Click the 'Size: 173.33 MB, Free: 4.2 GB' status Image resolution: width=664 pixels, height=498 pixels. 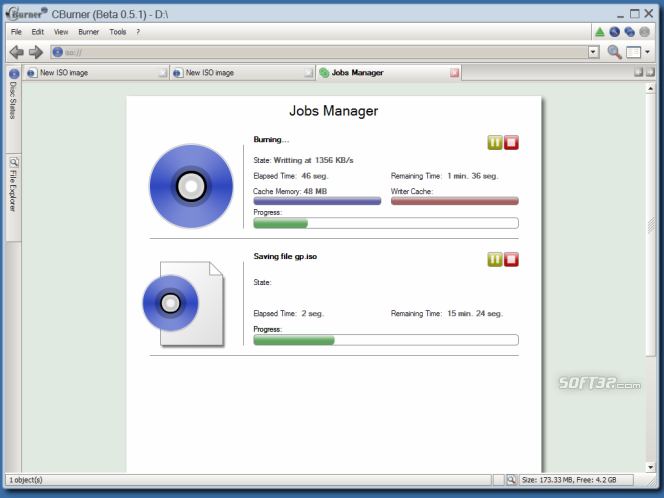(x=569, y=480)
